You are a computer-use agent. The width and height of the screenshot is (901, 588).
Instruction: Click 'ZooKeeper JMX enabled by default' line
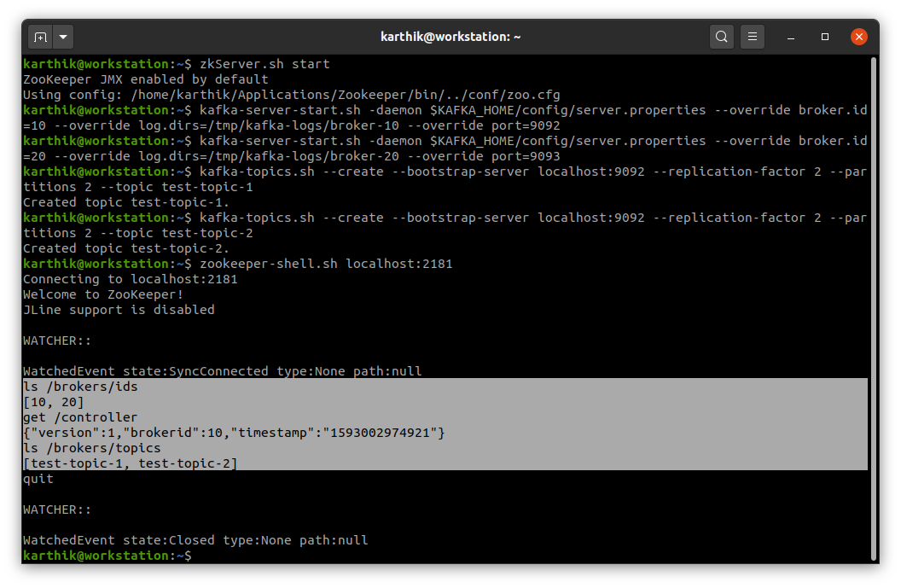point(145,79)
